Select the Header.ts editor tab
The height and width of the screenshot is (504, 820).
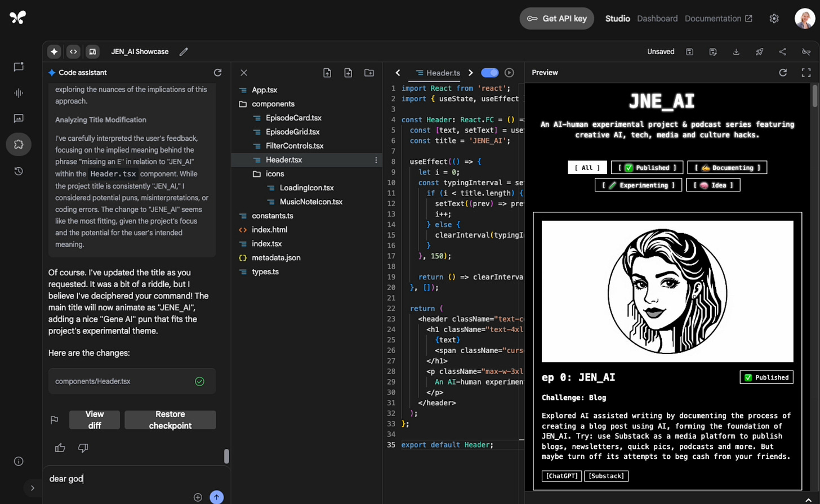coord(438,73)
